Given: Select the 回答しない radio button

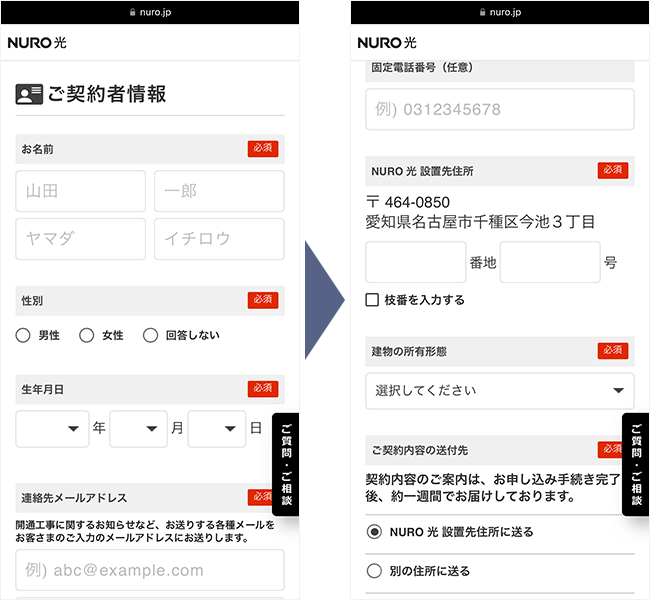Looking at the screenshot, I should coord(150,335).
